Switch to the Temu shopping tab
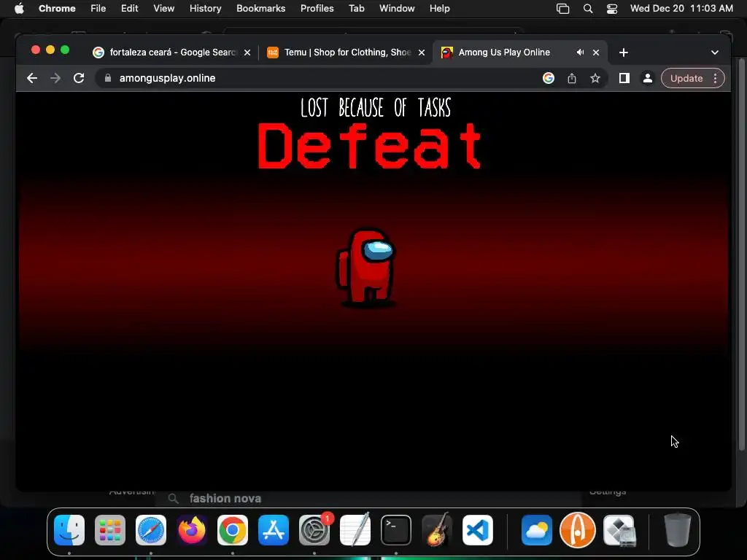 345,52
